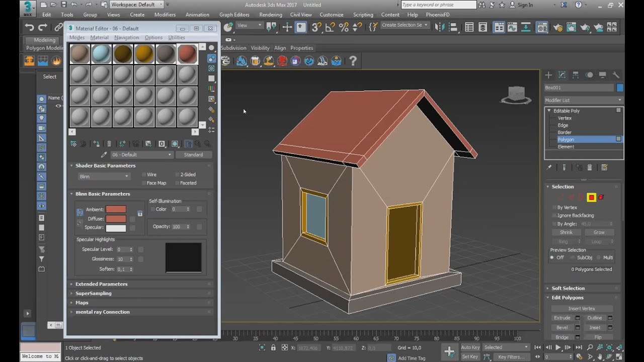Open Edit Named Selection Sets
644x362 pixels.
coord(373,27)
